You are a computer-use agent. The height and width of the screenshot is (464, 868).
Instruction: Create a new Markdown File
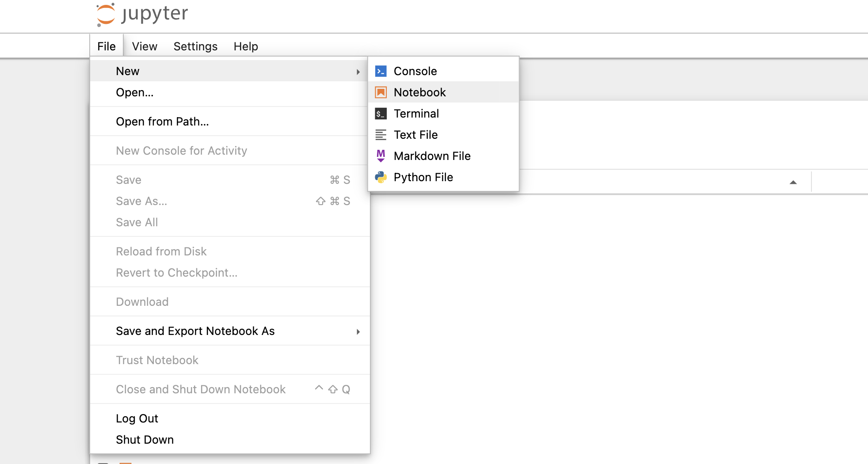[443, 156]
